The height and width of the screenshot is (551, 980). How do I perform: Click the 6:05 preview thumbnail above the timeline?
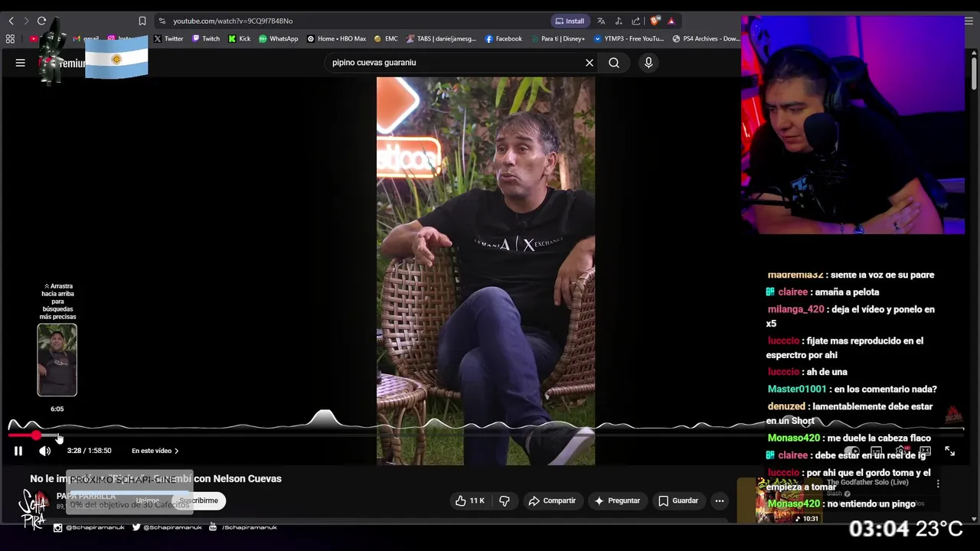point(57,360)
